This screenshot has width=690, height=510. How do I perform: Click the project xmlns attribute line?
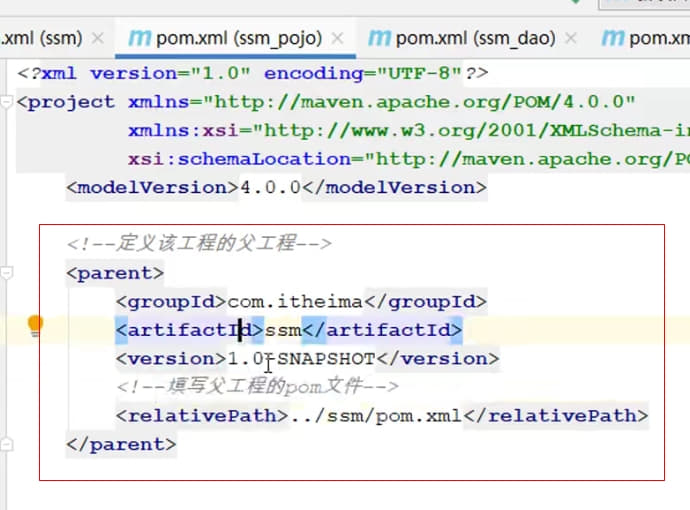326,103
